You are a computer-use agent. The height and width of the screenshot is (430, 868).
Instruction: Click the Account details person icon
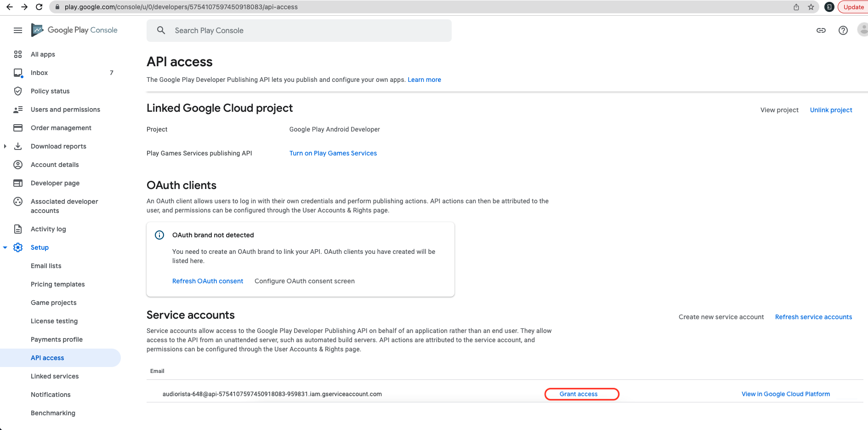pos(18,165)
